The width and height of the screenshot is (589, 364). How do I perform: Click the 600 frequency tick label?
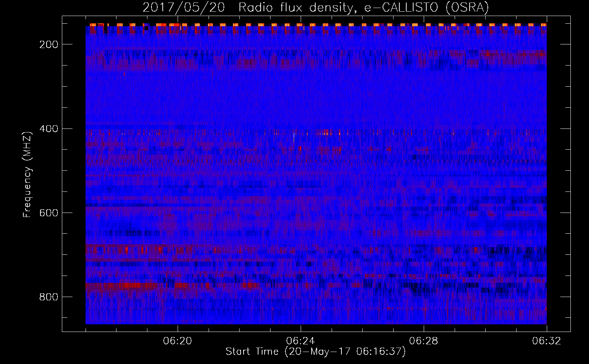pyautogui.click(x=49, y=213)
